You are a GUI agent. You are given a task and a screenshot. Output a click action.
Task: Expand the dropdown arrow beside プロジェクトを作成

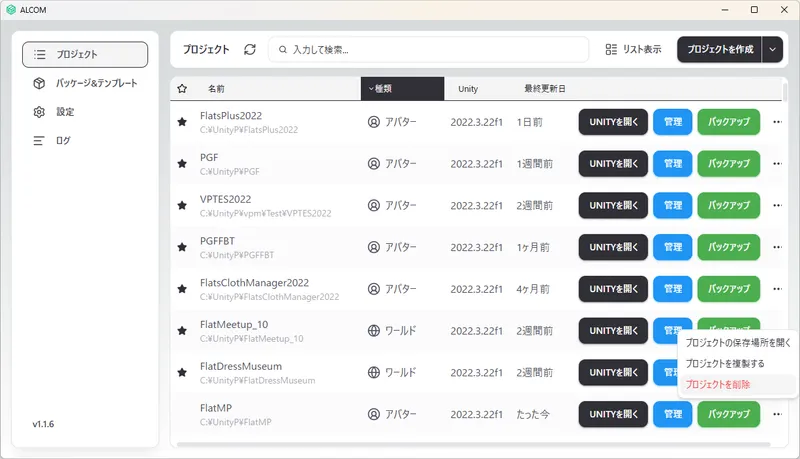click(x=772, y=49)
